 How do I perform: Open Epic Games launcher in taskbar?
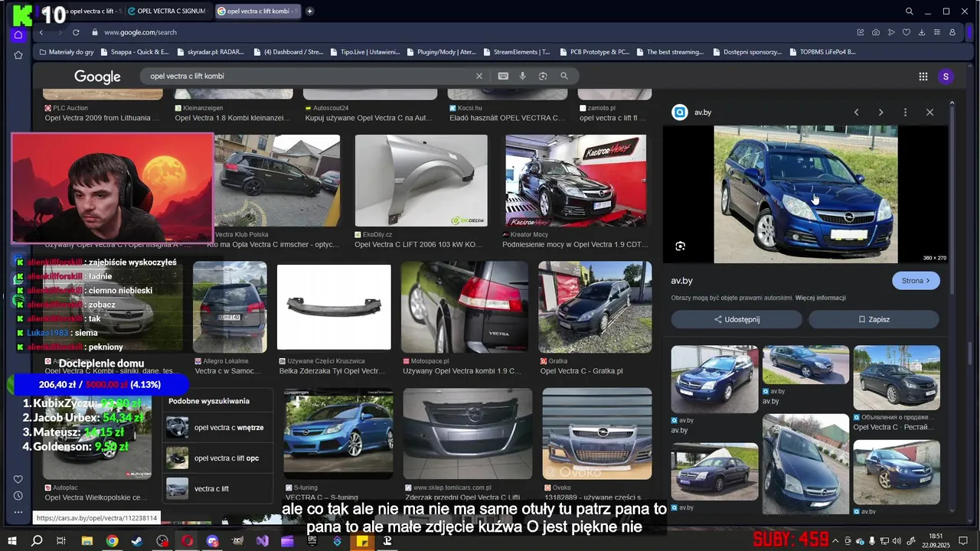coord(312,541)
